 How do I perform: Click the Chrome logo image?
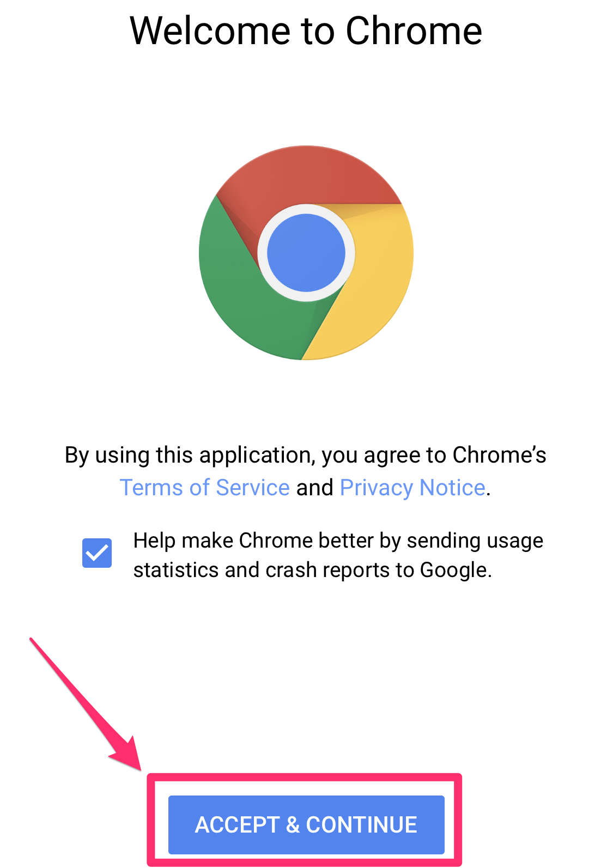point(306,253)
